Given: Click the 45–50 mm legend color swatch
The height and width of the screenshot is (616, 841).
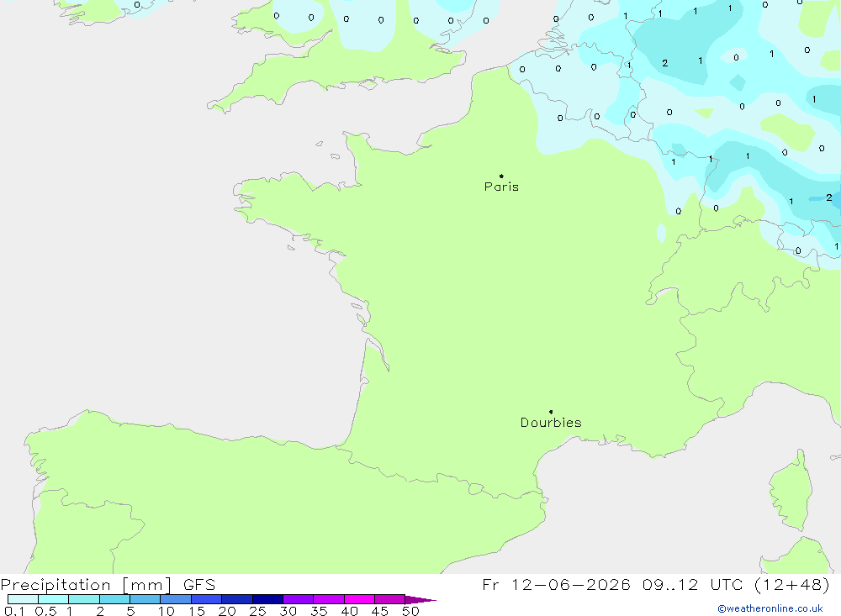Looking at the screenshot, I should click(x=390, y=599).
